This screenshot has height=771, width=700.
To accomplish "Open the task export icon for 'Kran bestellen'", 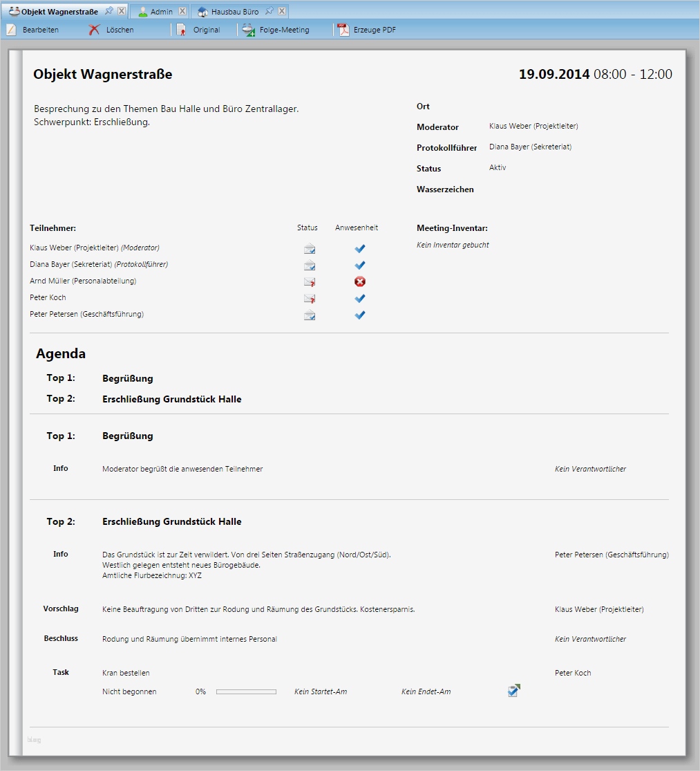I will tap(513, 689).
